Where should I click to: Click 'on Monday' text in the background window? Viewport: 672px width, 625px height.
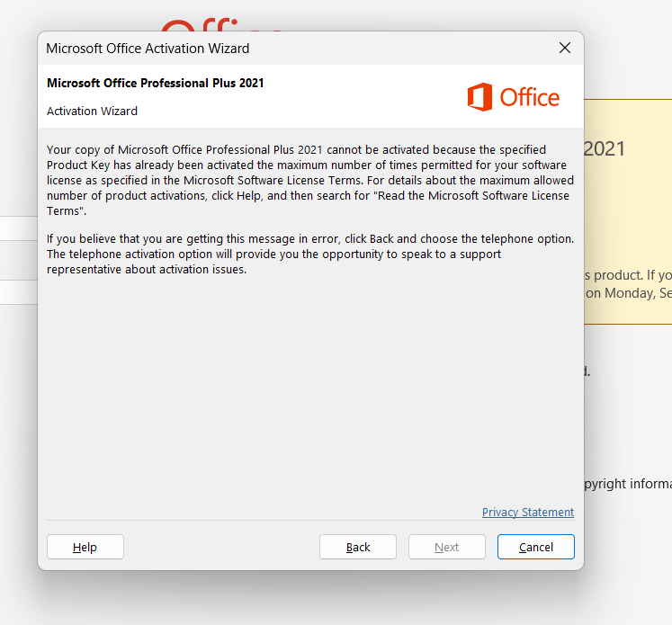click(x=620, y=293)
